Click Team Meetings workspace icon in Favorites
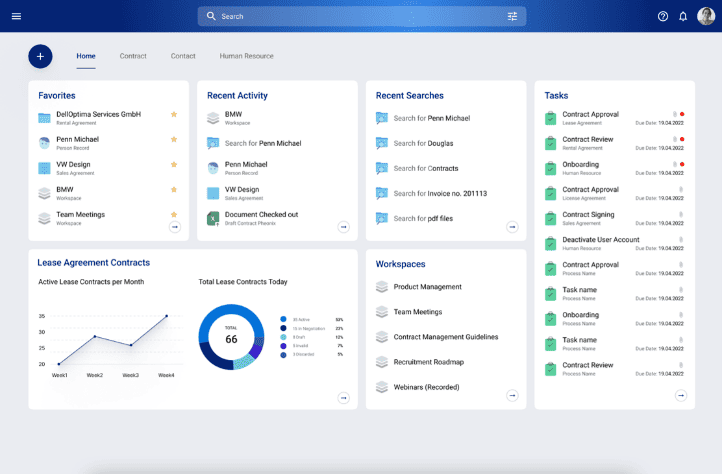 [44, 218]
